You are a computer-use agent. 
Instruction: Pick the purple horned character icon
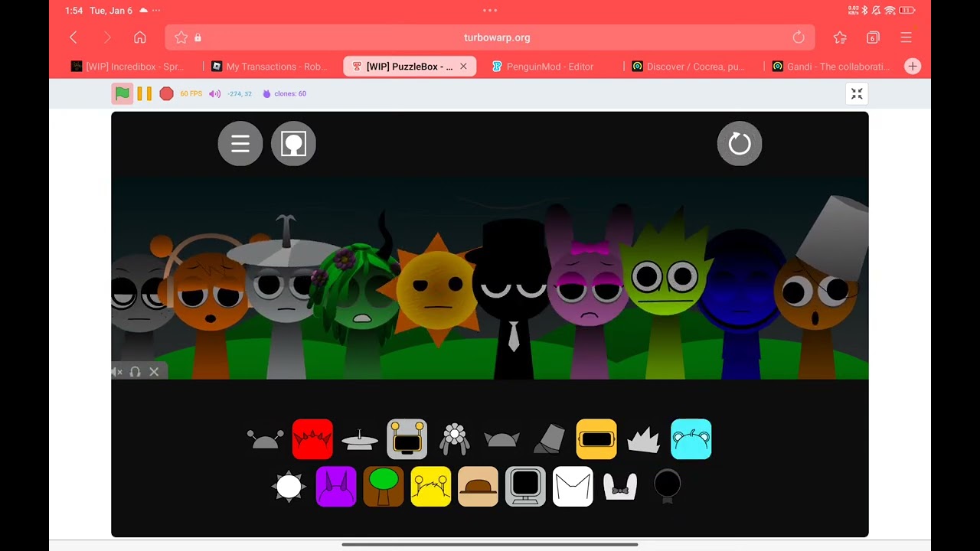pos(336,486)
